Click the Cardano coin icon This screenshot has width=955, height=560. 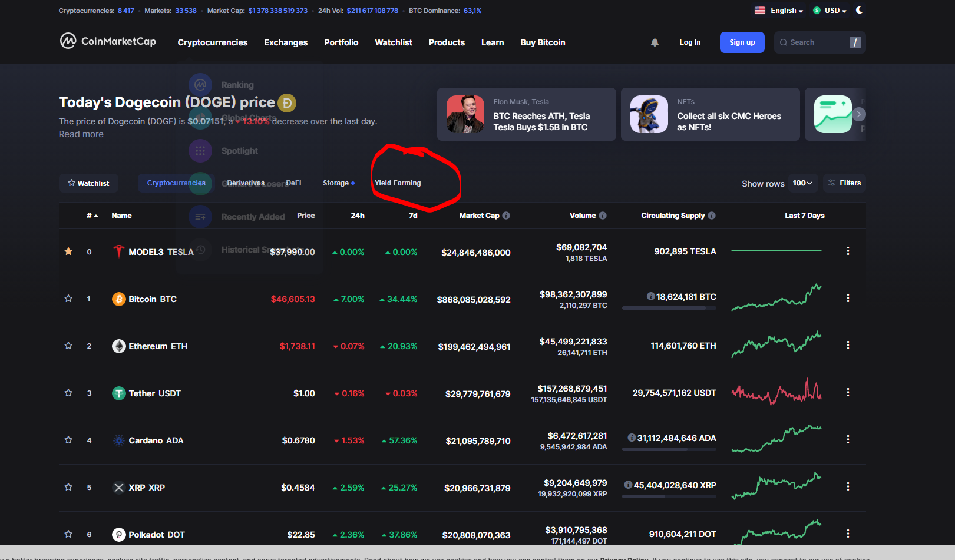[x=119, y=440]
